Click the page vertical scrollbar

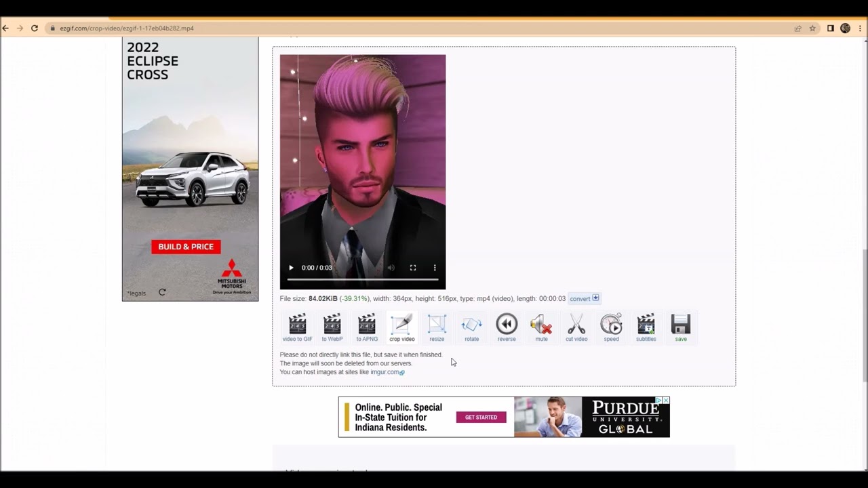pyautogui.click(x=864, y=315)
